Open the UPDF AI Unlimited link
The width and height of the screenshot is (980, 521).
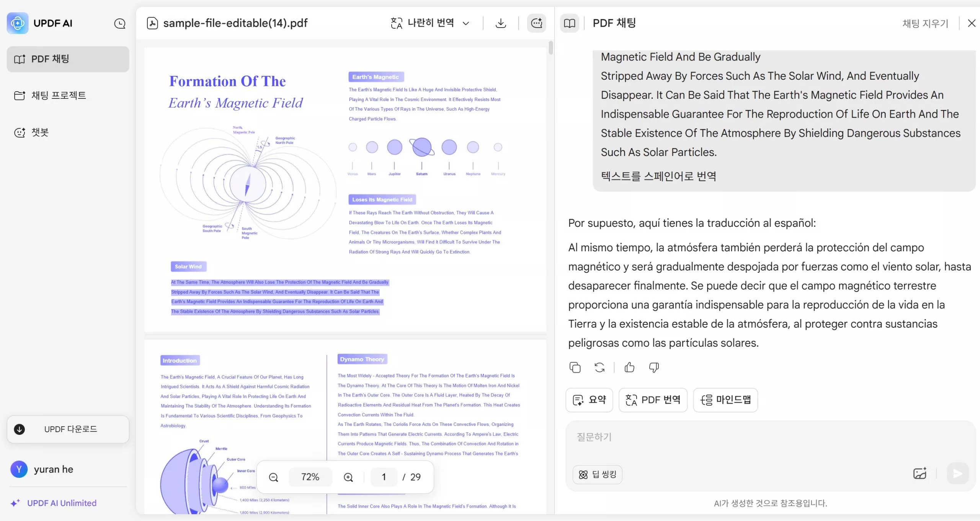61,503
